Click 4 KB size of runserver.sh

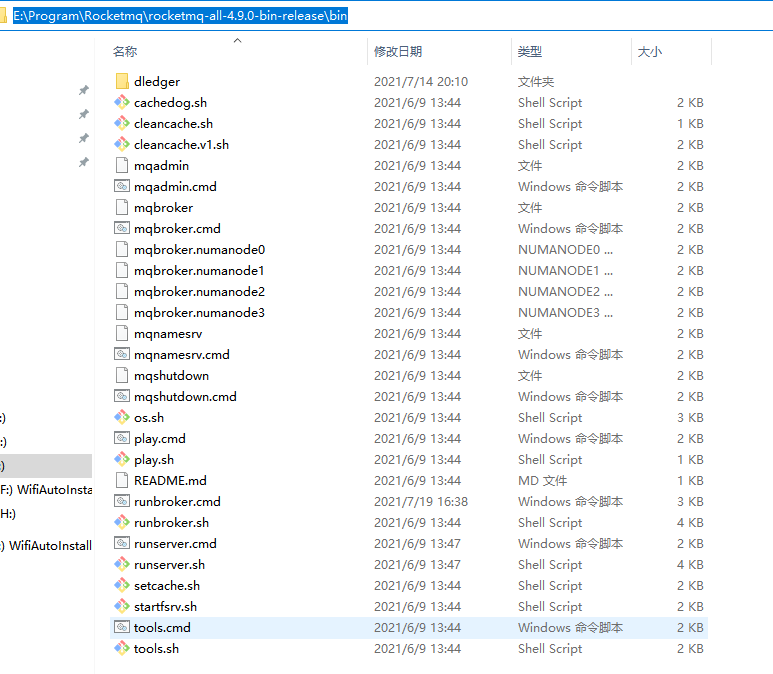tap(690, 565)
